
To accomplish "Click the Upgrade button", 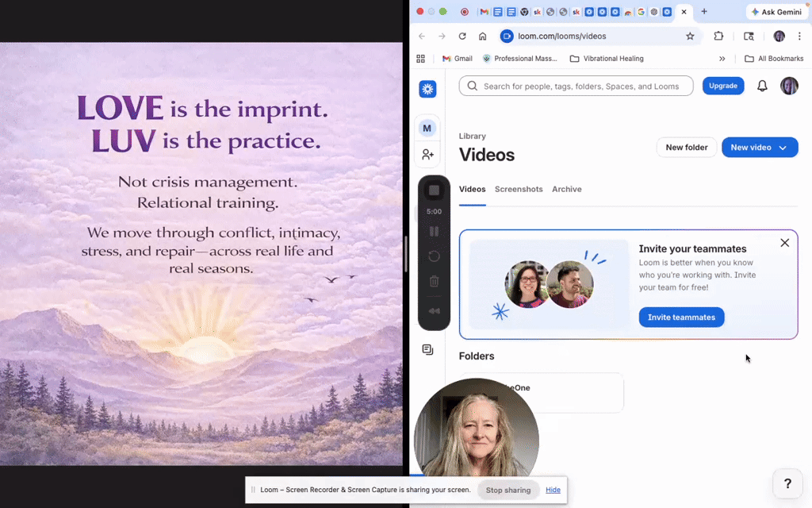I will point(723,86).
